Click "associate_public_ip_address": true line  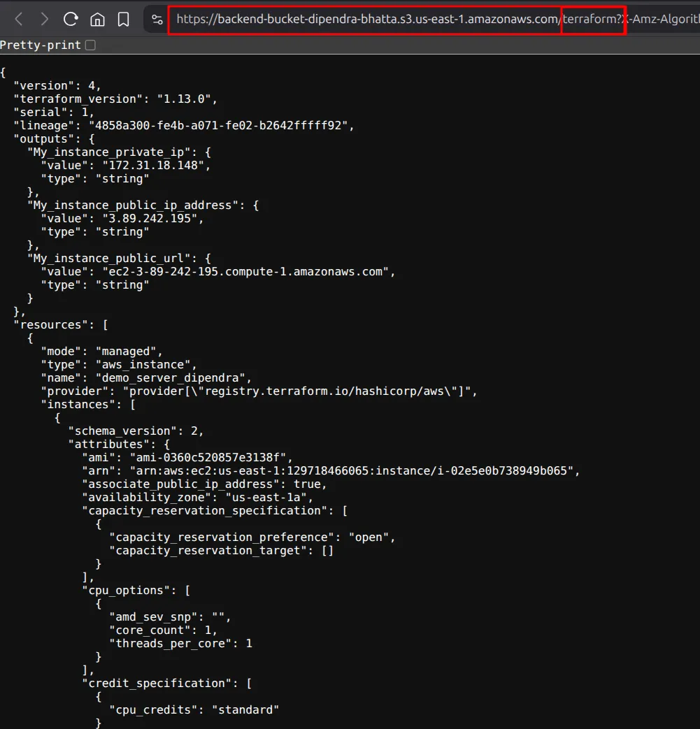tap(204, 484)
